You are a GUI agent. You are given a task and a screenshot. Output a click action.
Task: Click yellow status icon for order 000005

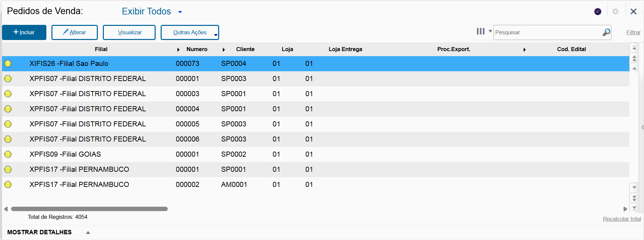pos(8,124)
